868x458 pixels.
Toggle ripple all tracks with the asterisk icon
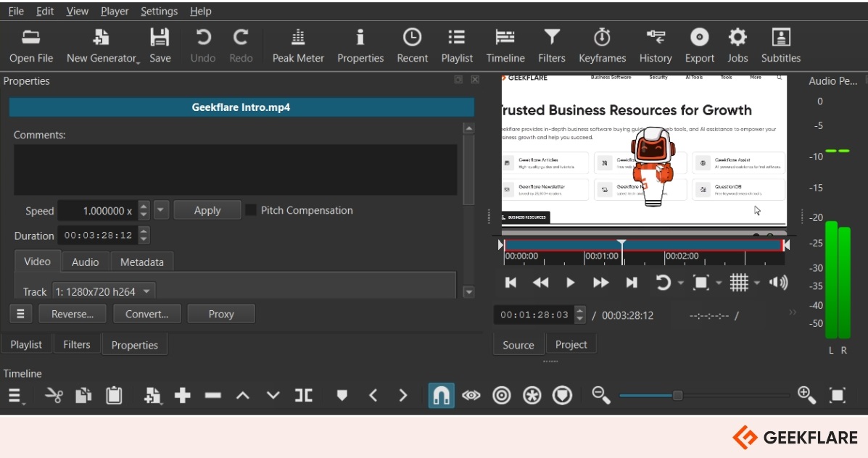[x=532, y=396]
